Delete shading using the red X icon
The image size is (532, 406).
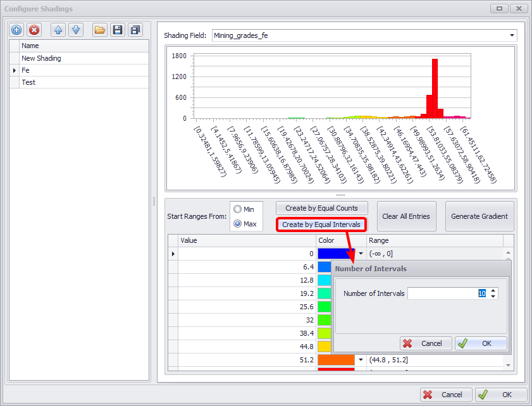point(34,30)
